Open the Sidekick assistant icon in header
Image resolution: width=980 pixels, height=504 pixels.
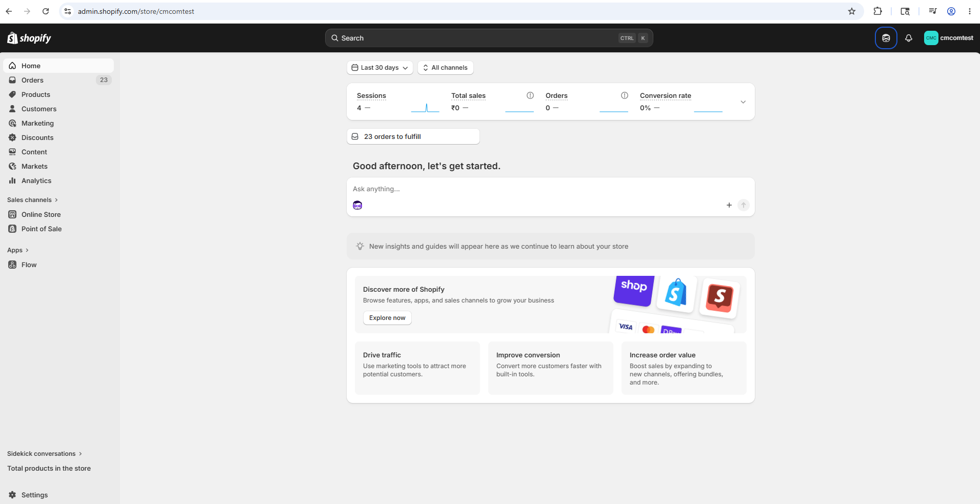tap(886, 38)
